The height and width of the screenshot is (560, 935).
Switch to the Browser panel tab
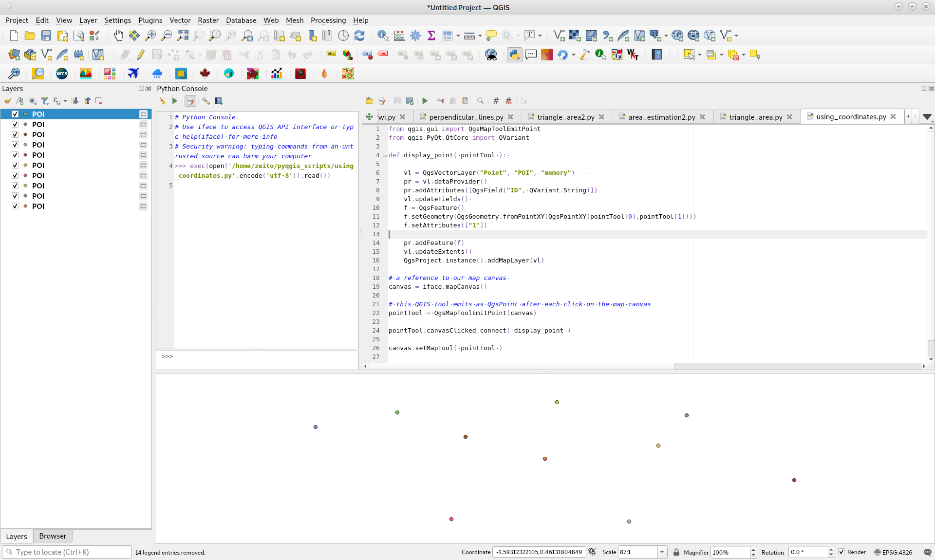pos(53,536)
